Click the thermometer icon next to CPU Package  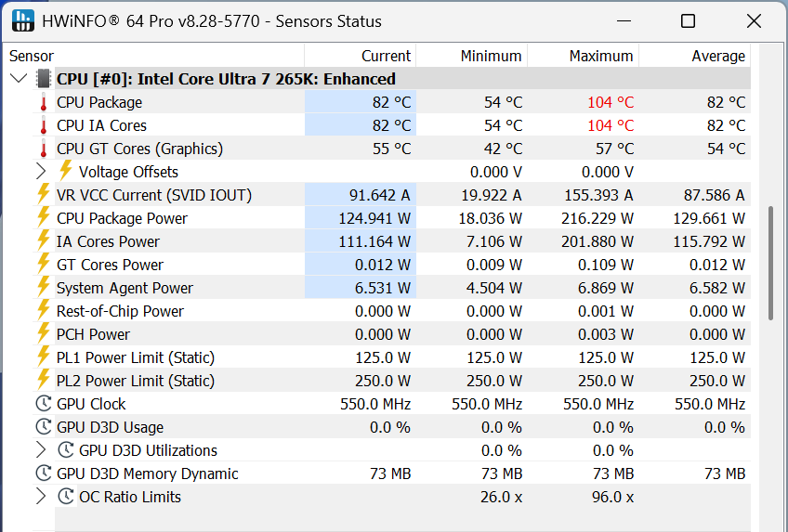pyautogui.click(x=43, y=102)
